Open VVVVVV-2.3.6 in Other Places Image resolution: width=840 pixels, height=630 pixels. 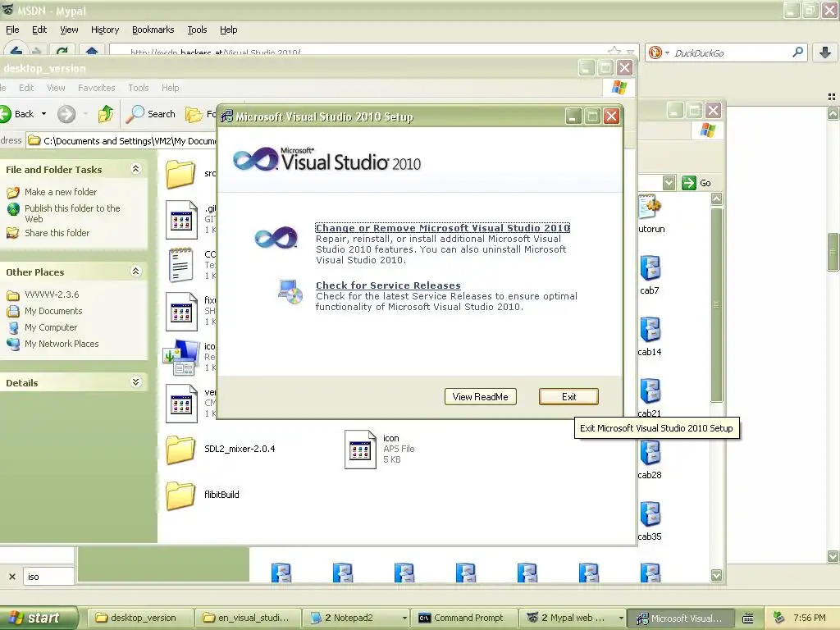[52, 294]
